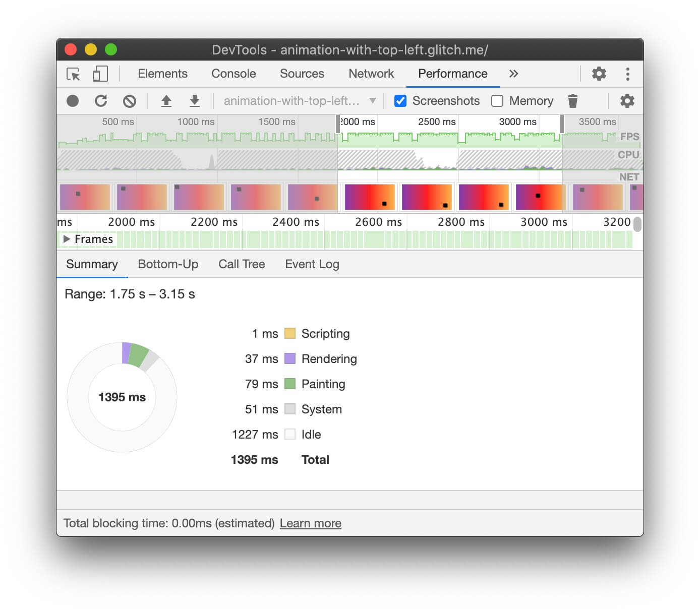Select the screenshot thumbnail near 2600 ms
The image size is (700, 611).
[x=370, y=197]
